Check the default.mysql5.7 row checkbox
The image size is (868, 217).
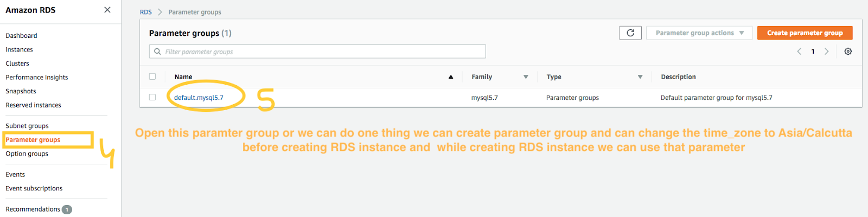tap(152, 97)
